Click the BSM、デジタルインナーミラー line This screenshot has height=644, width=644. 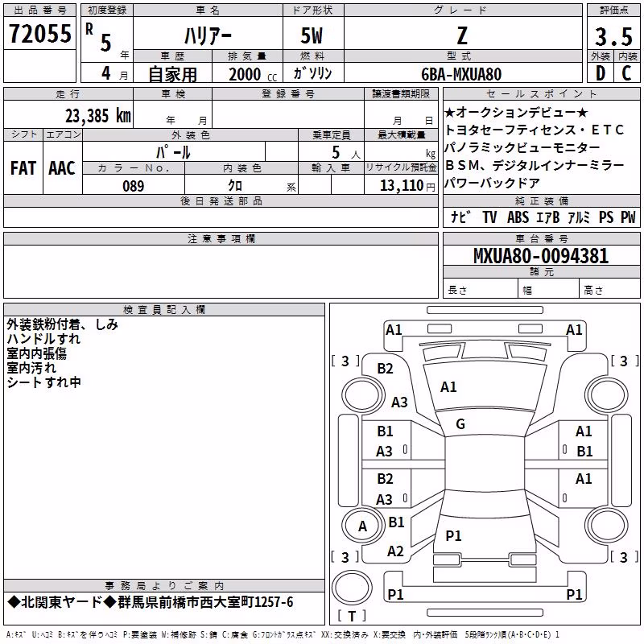[535, 165]
